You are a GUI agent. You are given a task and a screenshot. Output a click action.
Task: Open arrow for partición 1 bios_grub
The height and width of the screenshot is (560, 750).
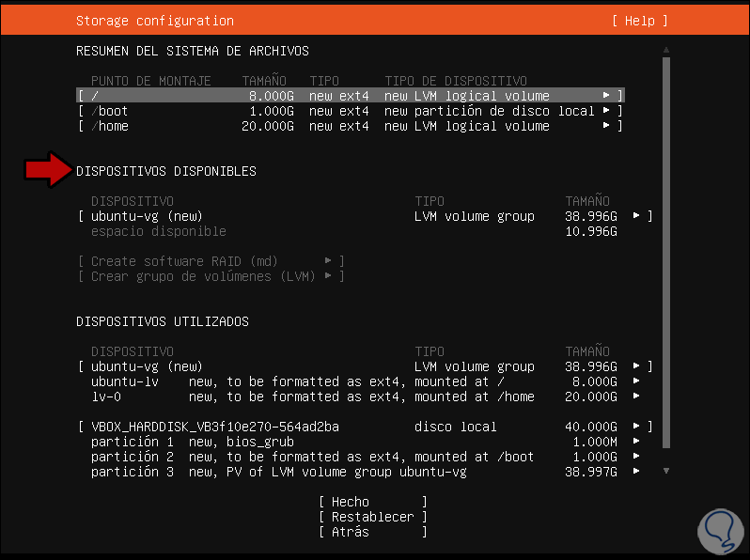coord(637,442)
